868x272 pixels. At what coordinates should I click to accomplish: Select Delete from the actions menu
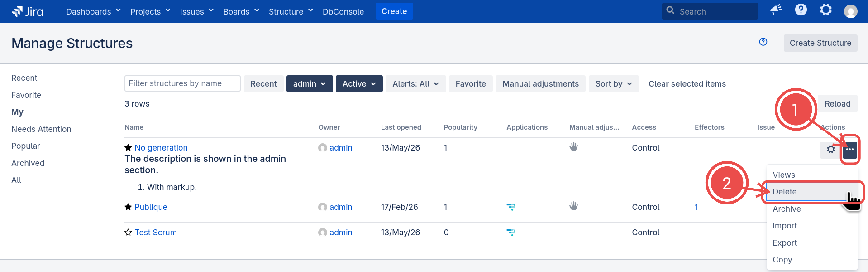click(812, 192)
